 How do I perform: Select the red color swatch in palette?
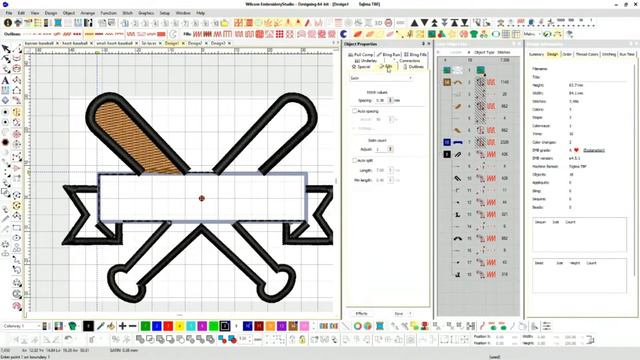(x=168, y=326)
